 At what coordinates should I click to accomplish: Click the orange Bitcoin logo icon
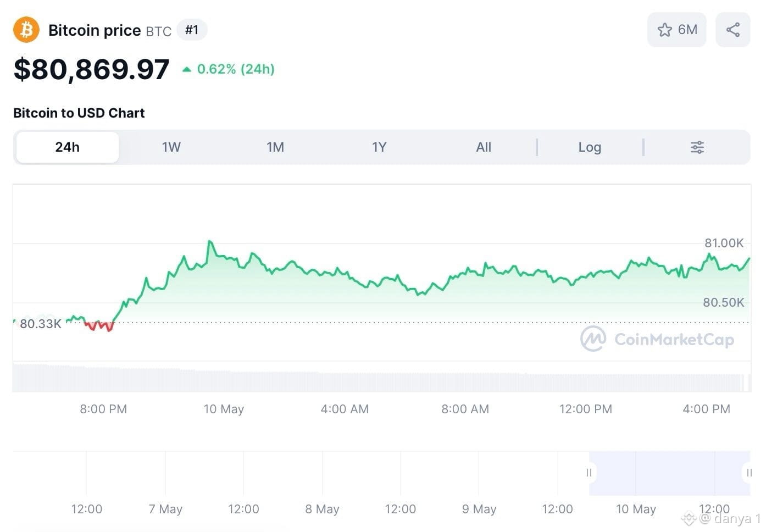26,30
